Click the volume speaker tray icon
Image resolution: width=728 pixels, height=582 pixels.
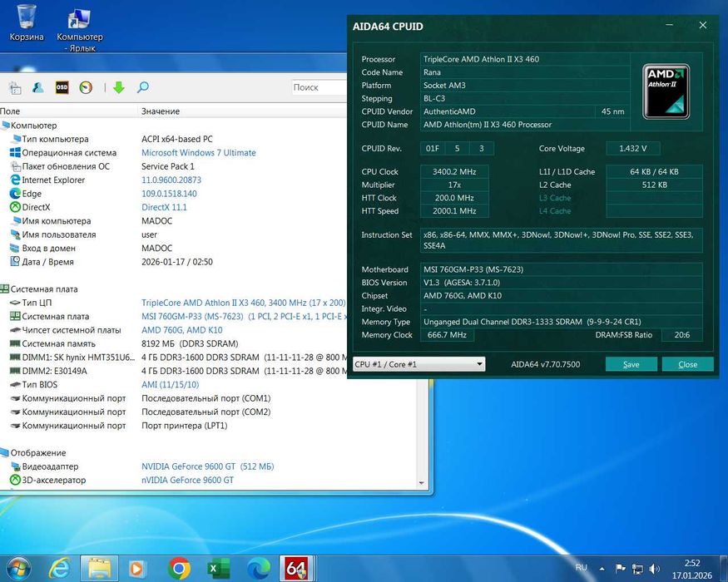pos(655,569)
